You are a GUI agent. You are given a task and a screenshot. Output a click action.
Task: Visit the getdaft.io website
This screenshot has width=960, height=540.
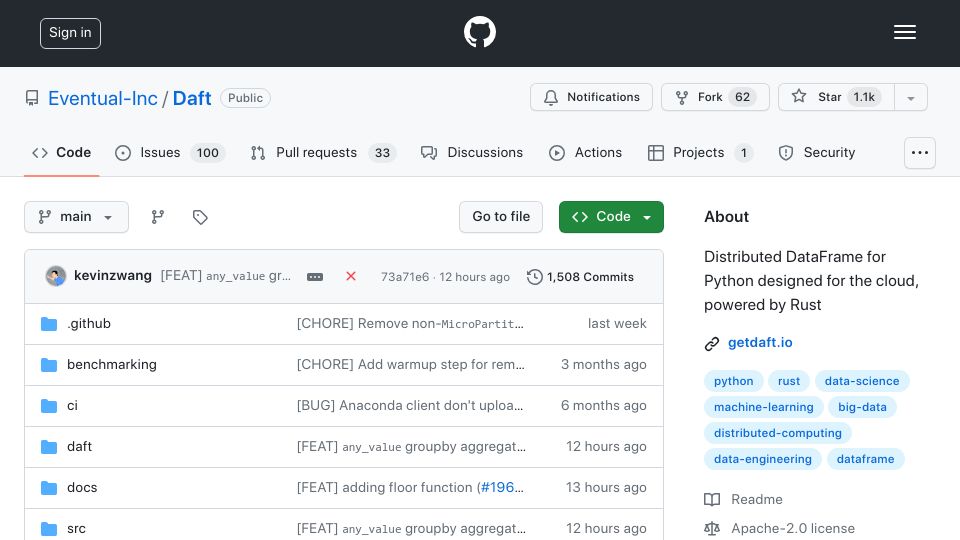(760, 343)
